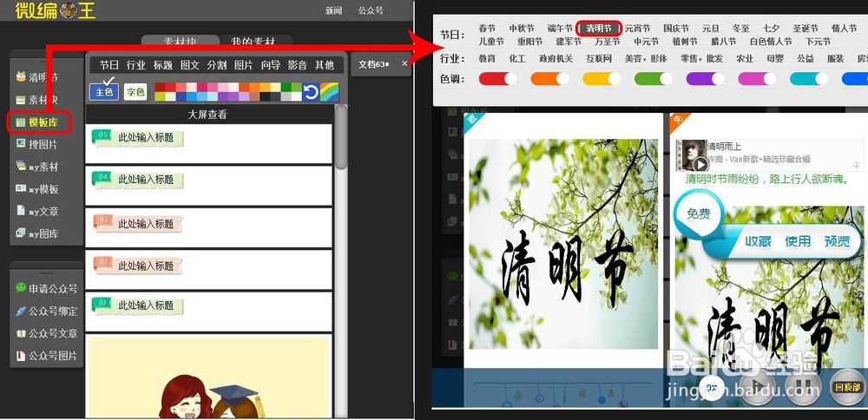
Task: Open 申请公众号 in the sidebar
Action: 46,288
